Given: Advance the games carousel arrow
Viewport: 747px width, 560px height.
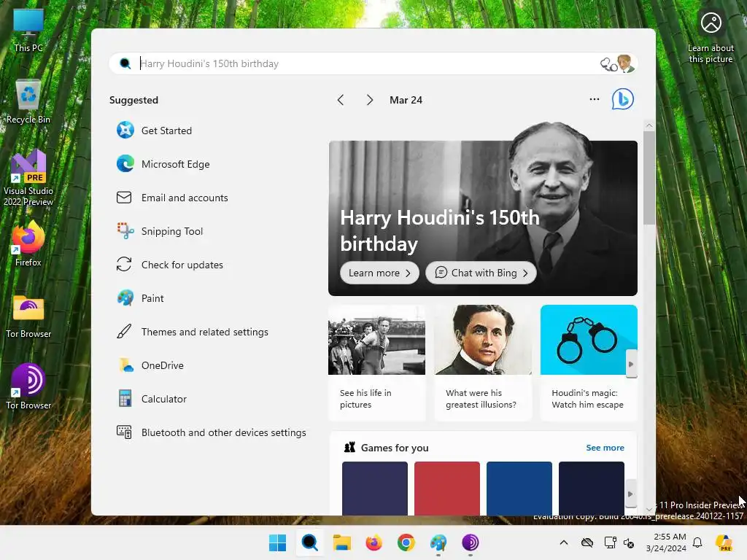Looking at the screenshot, I should (x=630, y=494).
